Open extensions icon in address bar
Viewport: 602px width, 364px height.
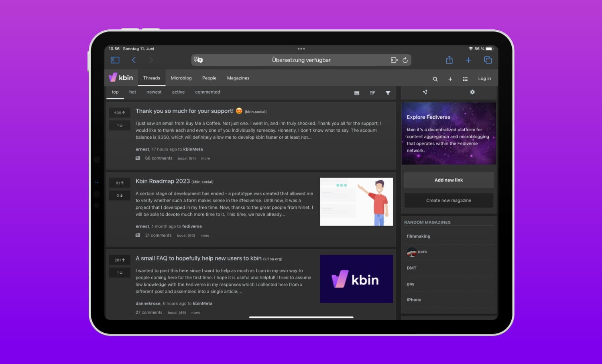[x=394, y=60]
